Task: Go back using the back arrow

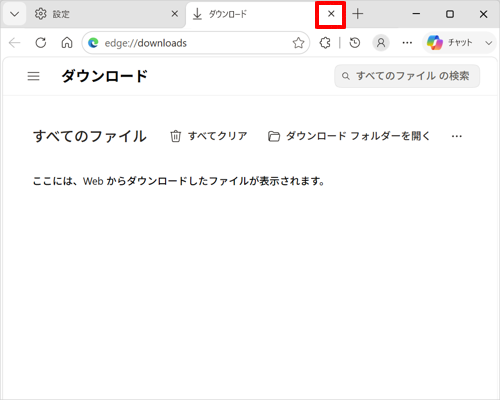Action: click(15, 43)
